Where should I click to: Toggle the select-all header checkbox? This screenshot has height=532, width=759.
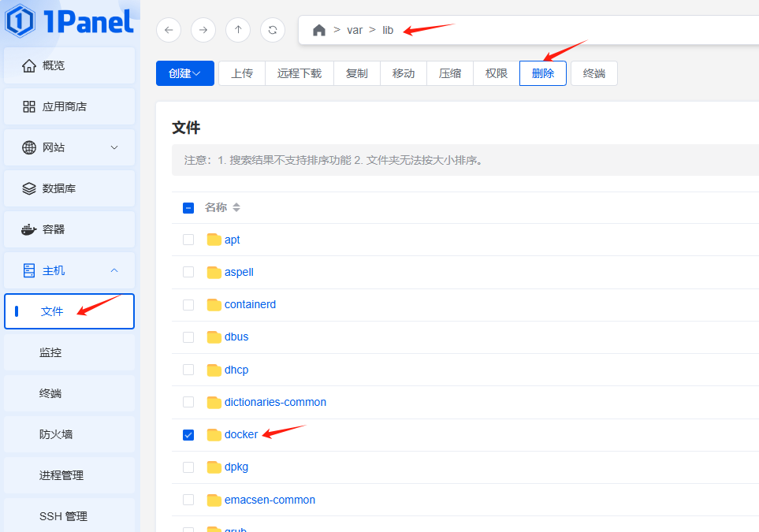pyautogui.click(x=188, y=208)
